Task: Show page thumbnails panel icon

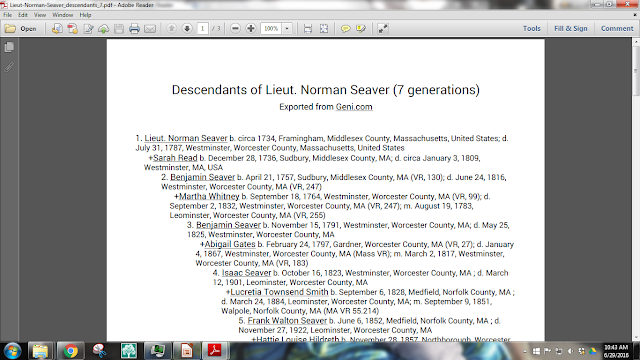Action: point(9,47)
